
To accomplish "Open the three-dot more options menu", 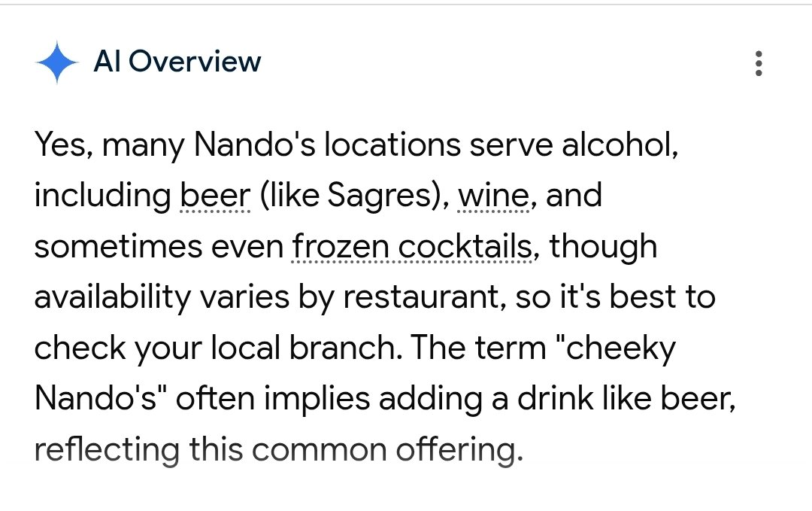I will (759, 63).
